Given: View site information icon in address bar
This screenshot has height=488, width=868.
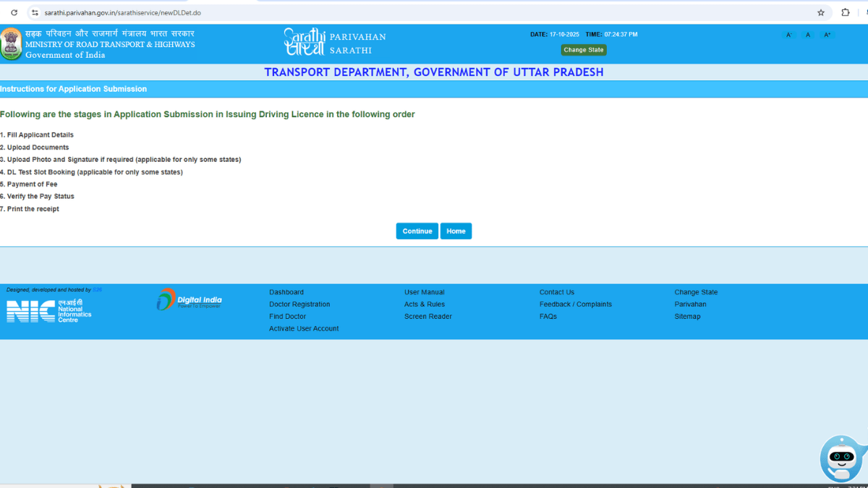Looking at the screenshot, I should click(x=35, y=13).
